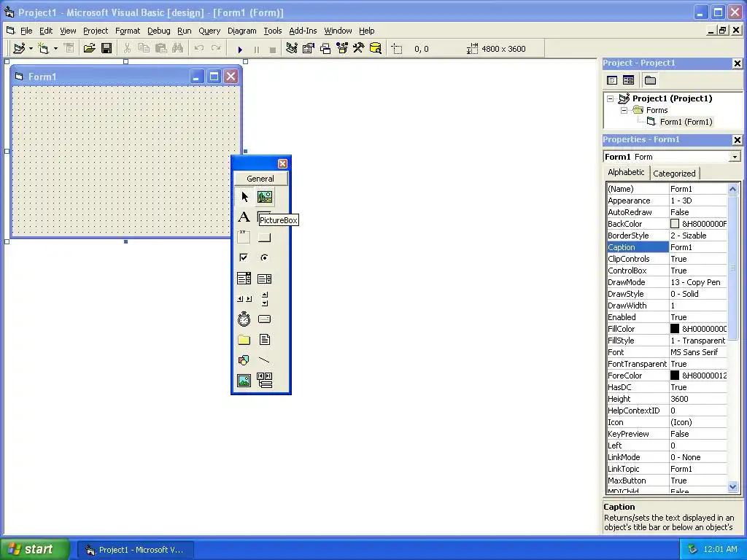Open Data View Window toolbar icon
747x560 pixels.
pos(376,49)
